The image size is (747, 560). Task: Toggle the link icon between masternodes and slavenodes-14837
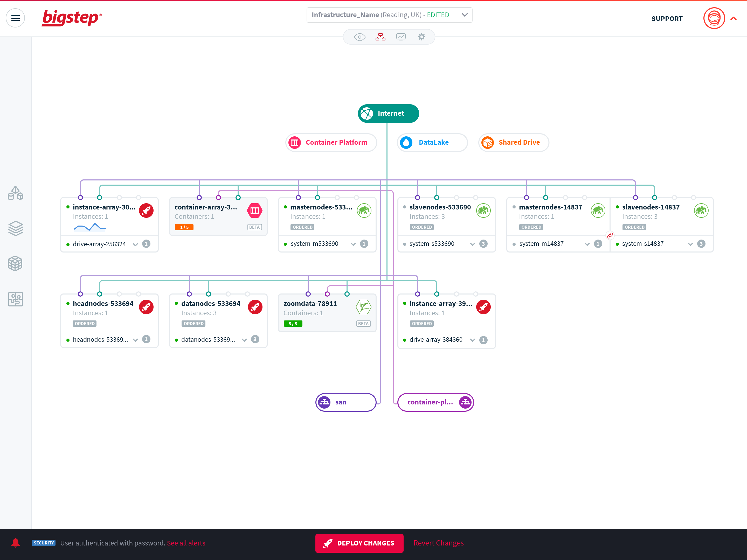610,236
